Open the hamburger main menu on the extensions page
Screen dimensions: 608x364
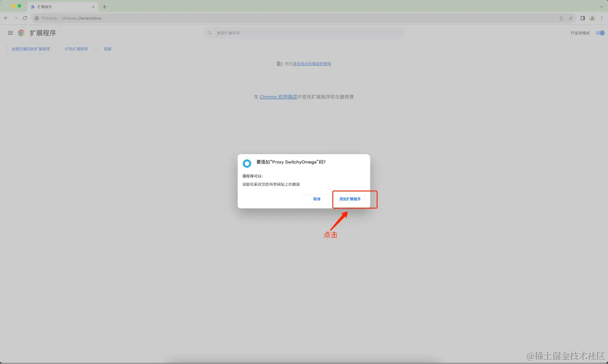[x=10, y=33]
